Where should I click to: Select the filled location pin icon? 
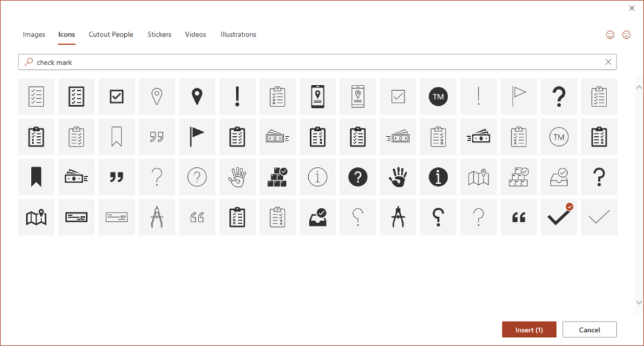[196, 97]
